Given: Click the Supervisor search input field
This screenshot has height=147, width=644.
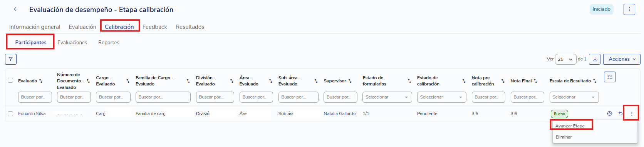Looking at the screenshot, I should pyautogui.click(x=340, y=97).
